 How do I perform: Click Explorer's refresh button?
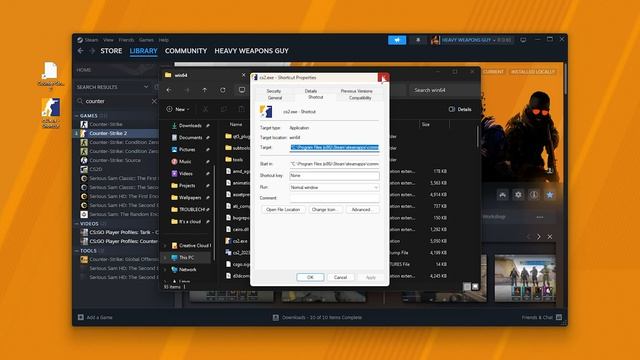pos(223,90)
